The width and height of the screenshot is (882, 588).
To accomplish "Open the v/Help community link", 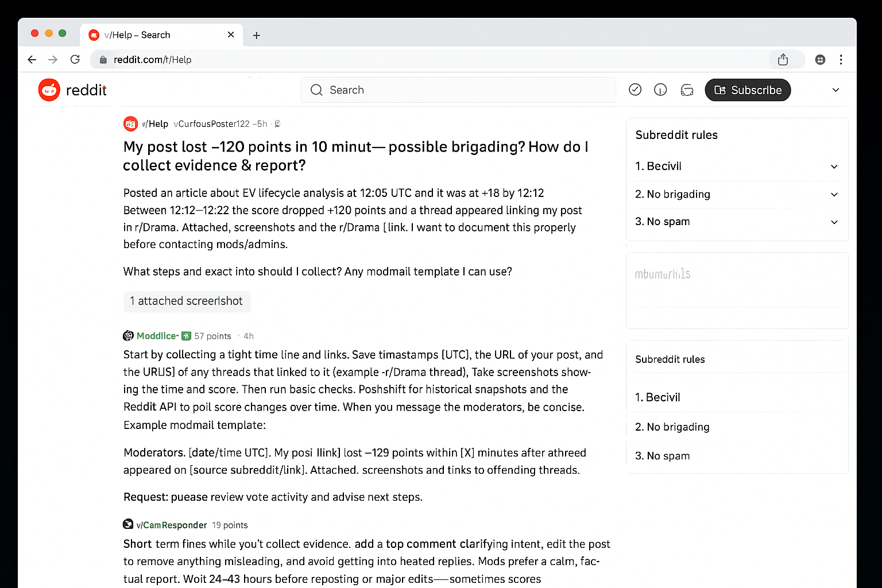I will [155, 124].
